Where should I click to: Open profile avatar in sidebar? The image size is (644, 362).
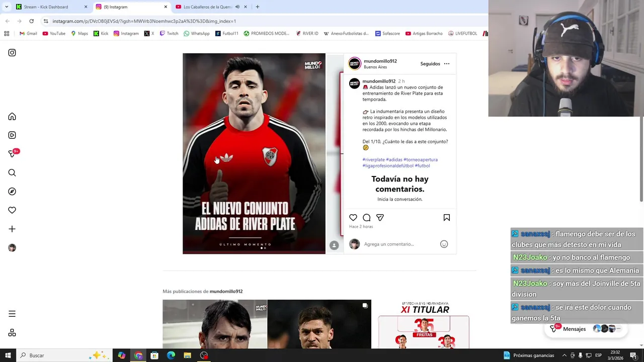click(x=12, y=248)
